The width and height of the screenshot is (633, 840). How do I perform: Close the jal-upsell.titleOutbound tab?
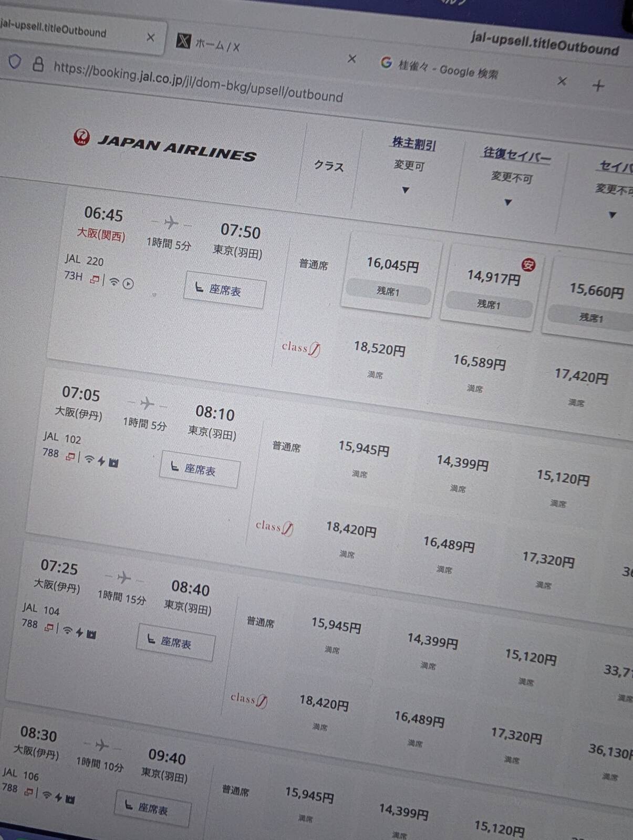coord(151,37)
